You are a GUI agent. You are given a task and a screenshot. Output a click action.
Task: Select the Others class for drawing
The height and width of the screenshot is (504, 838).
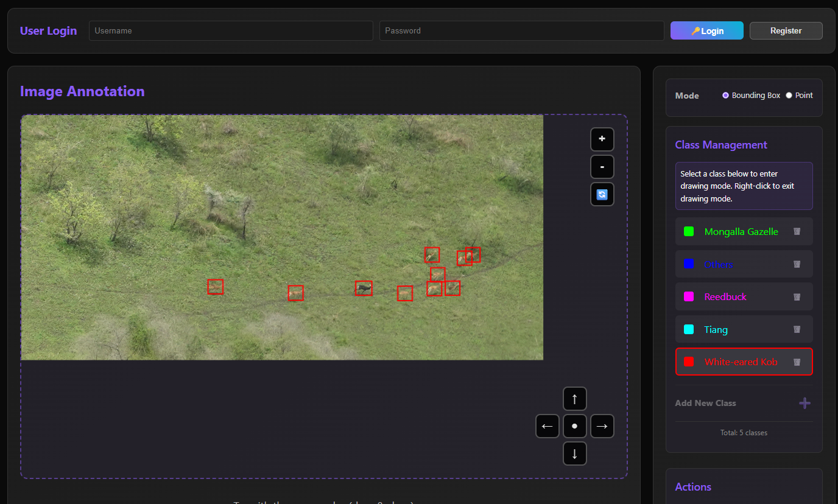(x=719, y=264)
